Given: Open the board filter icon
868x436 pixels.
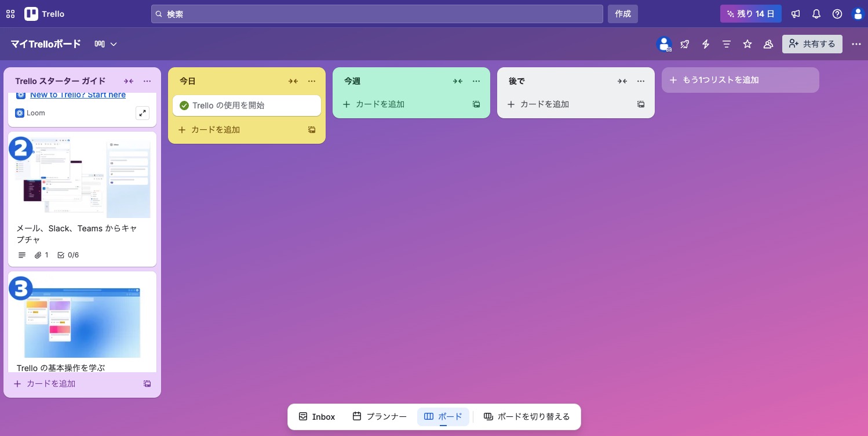Looking at the screenshot, I should pos(727,44).
